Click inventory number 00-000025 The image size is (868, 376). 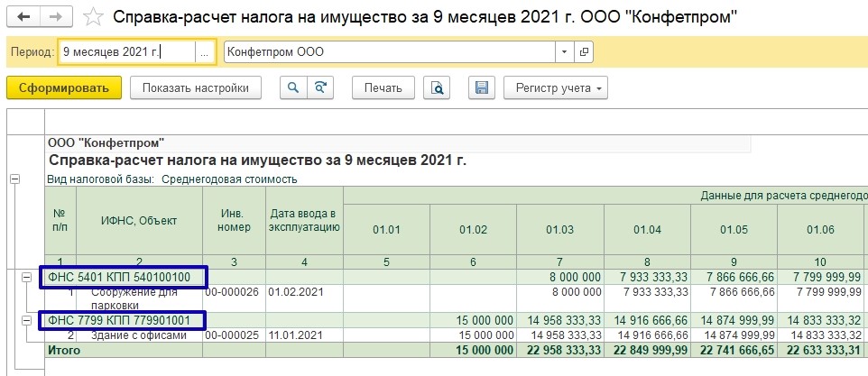pyautogui.click(x=235, y=335)
